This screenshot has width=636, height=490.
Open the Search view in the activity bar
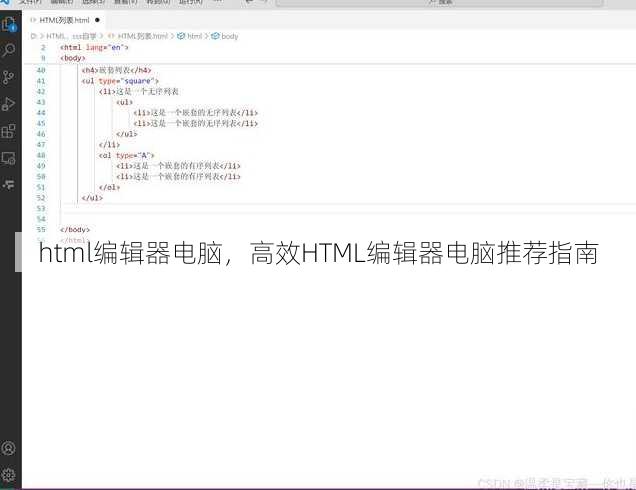[9, 50]
